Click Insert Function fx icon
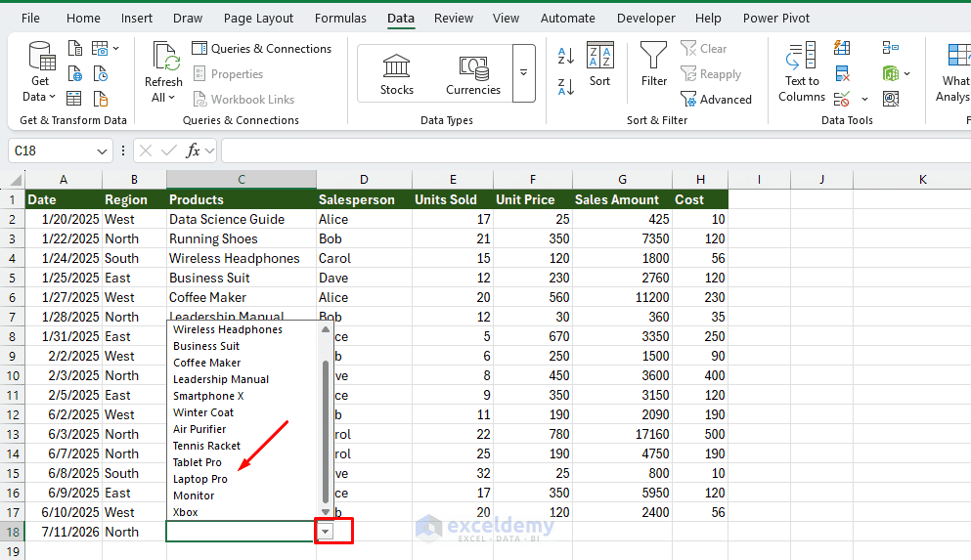971x560 pixels. (x=193, y=151)
